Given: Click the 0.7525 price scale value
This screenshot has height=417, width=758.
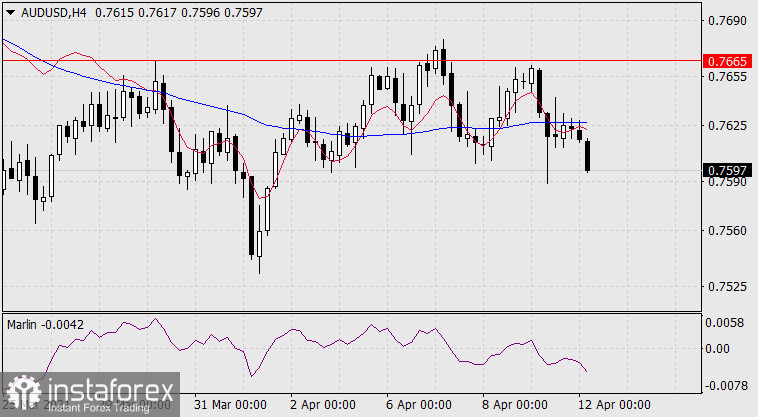Looking at the screenshot, I should click(x=727, y=287).
